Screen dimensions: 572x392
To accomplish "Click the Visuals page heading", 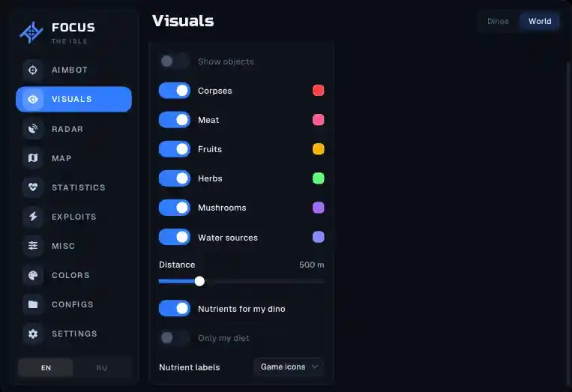I will pyautogui.click(x=183, y=21).
